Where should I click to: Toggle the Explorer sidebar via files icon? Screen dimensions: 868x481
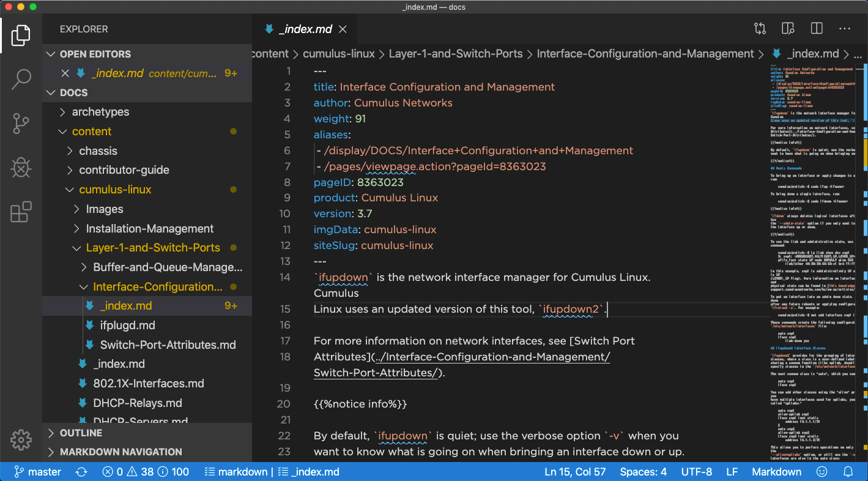[x=21, y=35]
